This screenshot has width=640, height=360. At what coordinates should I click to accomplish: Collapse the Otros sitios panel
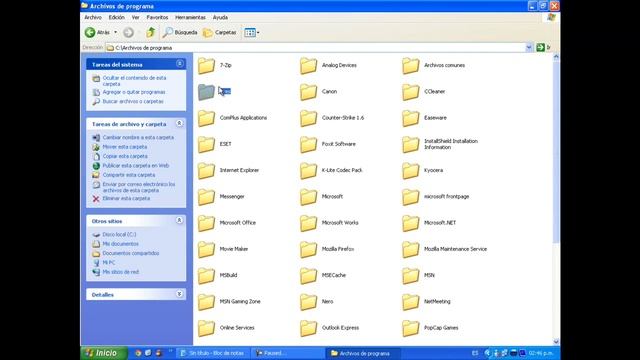(x=179, y=220)
